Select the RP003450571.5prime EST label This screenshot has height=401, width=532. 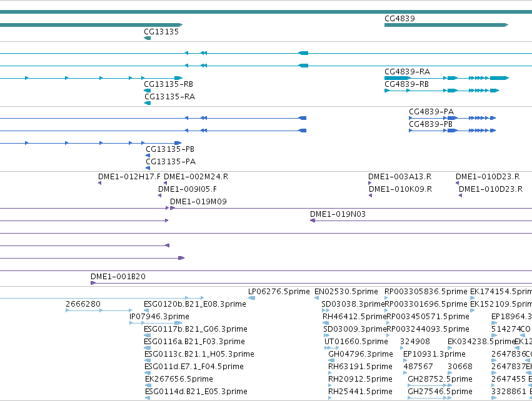tap(428, 317)
